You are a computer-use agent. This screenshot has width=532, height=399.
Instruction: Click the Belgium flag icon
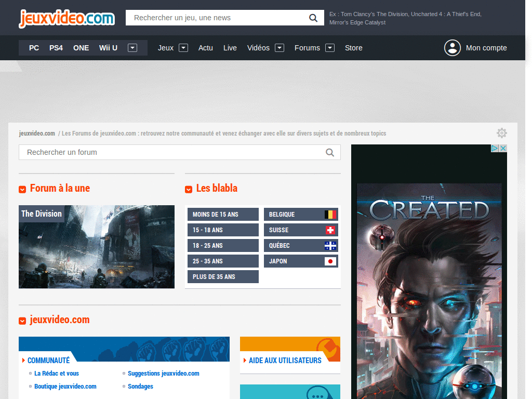330,215
